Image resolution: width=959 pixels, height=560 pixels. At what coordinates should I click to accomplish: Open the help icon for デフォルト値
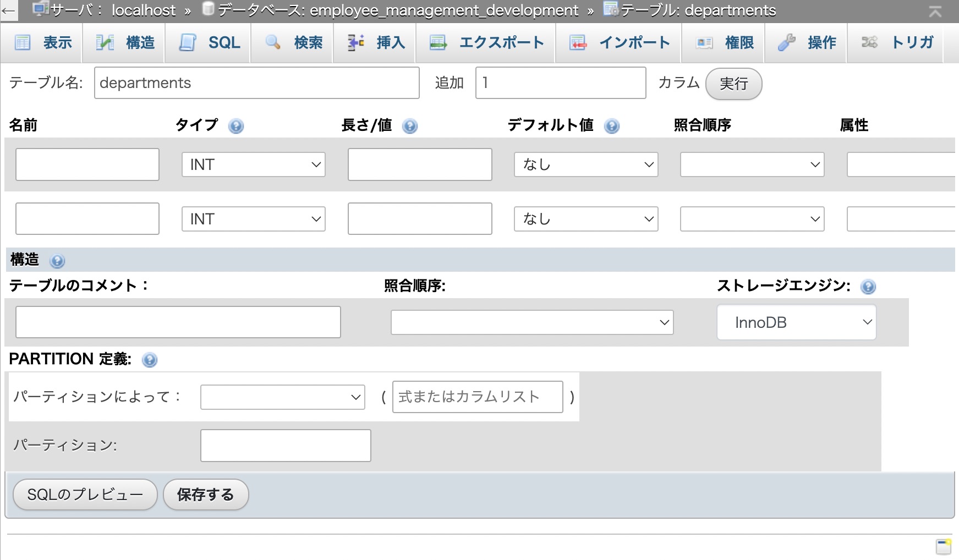coord(612,127)
